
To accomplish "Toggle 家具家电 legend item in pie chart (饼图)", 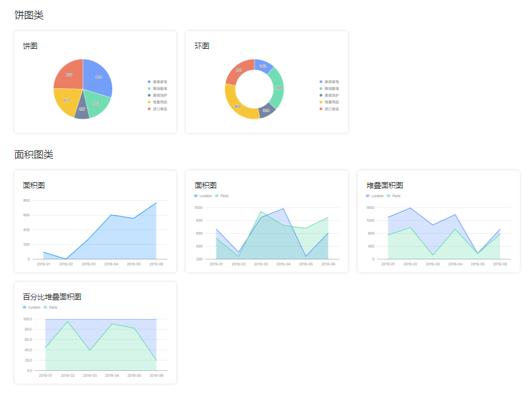I will pyautogui.click(x=157, y=82).
